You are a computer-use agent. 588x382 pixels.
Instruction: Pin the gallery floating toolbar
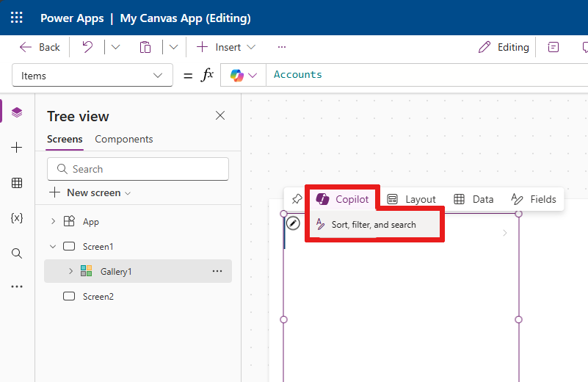click(297, 199)
